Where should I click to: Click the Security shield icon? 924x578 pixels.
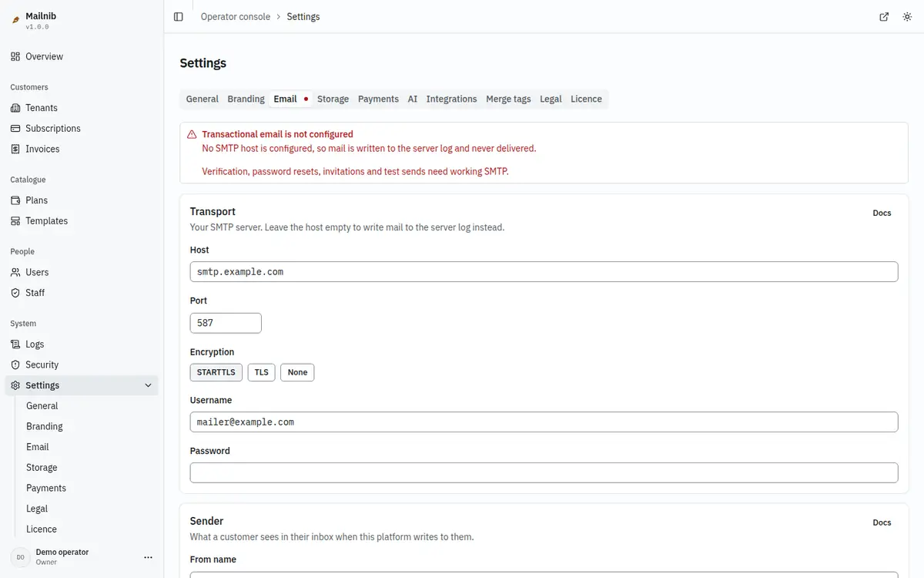(x=15, y=365)
